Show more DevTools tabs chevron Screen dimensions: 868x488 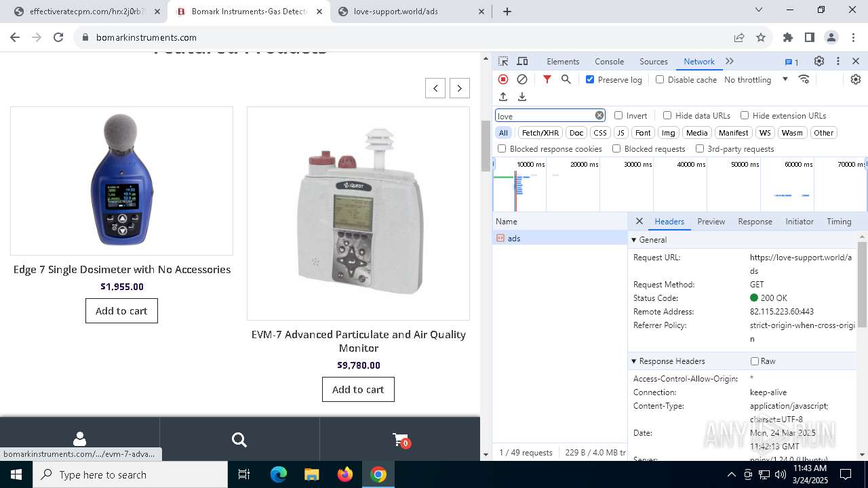coord(730,61)
